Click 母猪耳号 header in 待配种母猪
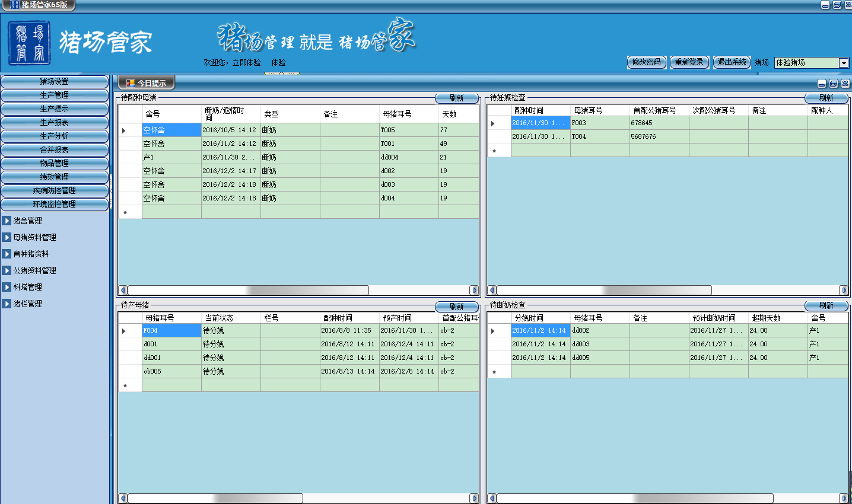 click(x=409, y=114)
